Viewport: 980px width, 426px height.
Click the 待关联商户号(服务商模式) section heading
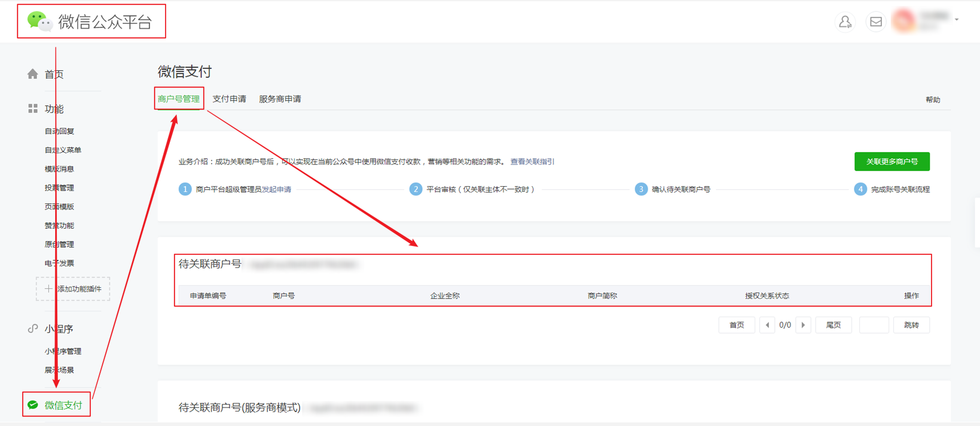point(239,407)
